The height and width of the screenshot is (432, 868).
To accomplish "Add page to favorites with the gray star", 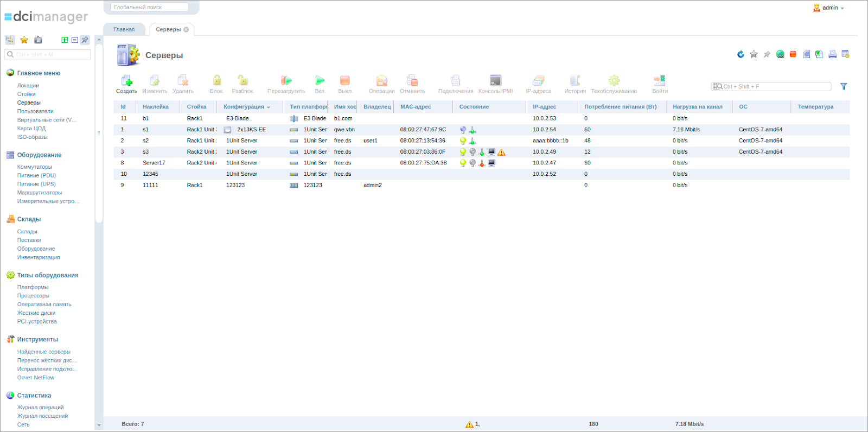I will (x=754, y=54).
